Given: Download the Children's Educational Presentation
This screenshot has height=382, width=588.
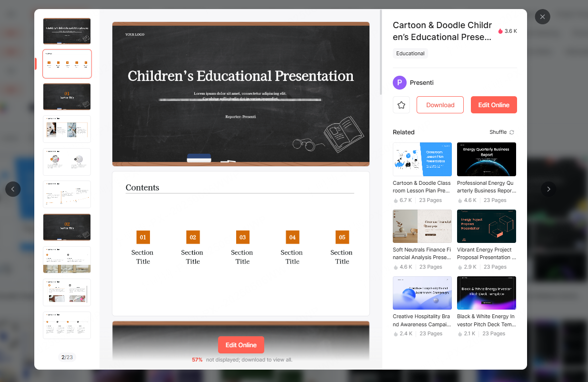Looking at the screenshot, I should 439,105.
